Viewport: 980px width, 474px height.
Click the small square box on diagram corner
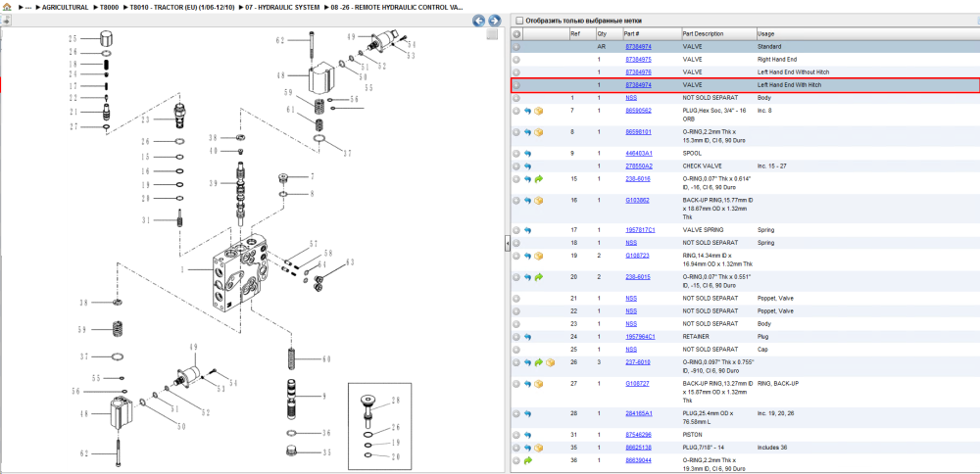click(x=493, y=34)
